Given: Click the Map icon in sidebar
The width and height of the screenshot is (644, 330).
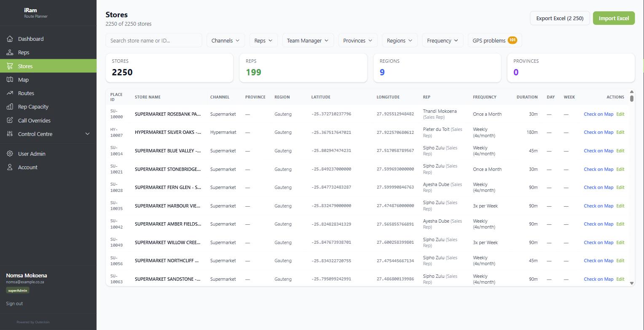Looking at the screenshot, I should click(10, 80).
